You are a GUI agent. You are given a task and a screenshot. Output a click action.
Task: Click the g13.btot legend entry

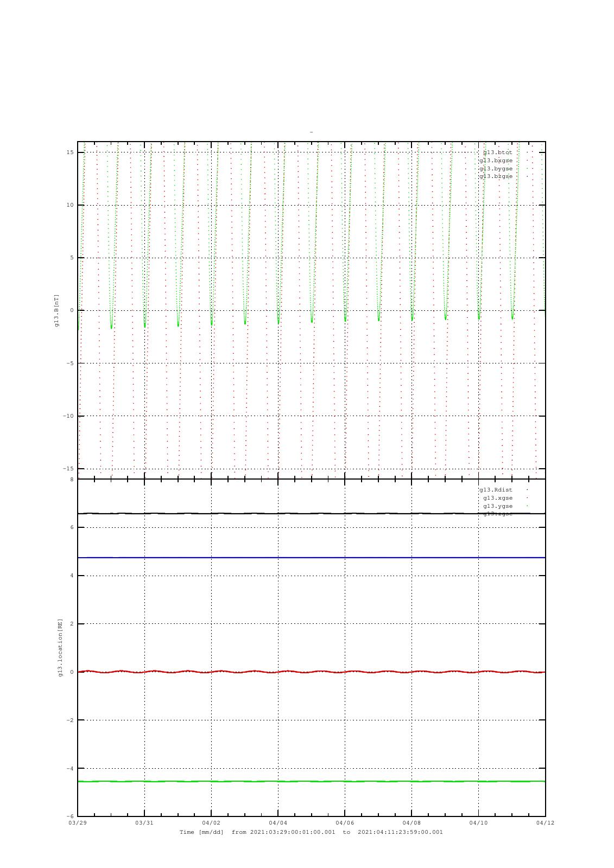point(497,152)
